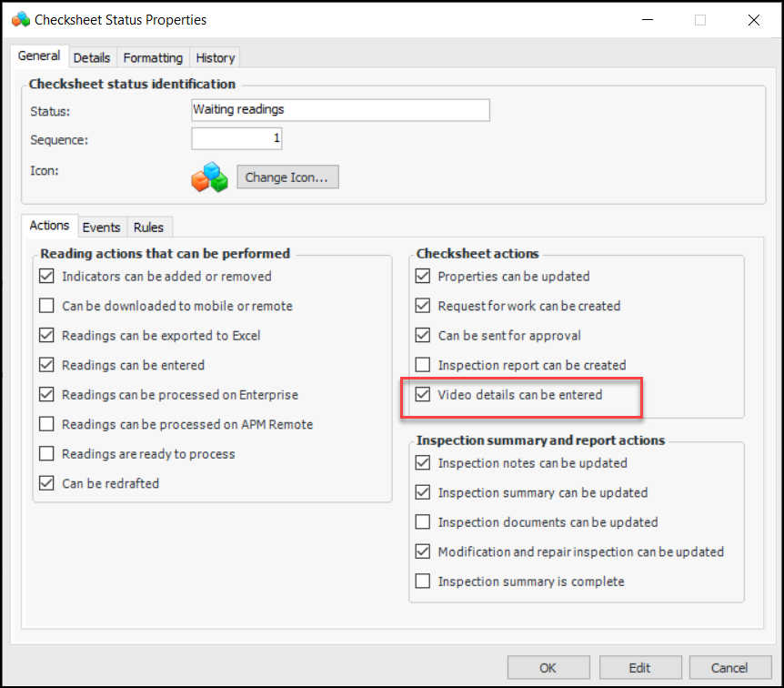Check Readings are ready to process
The image size is (784, 688).
point(46,453)
